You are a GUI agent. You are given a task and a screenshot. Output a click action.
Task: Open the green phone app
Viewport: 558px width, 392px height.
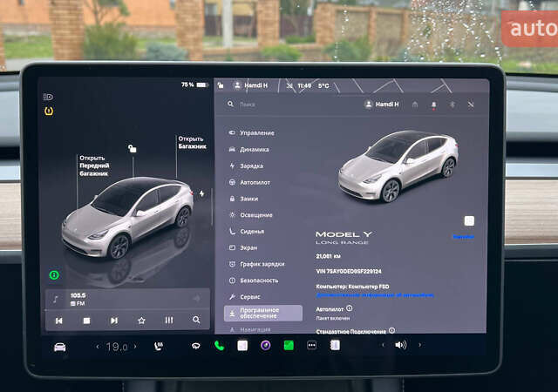coord(219,346)
